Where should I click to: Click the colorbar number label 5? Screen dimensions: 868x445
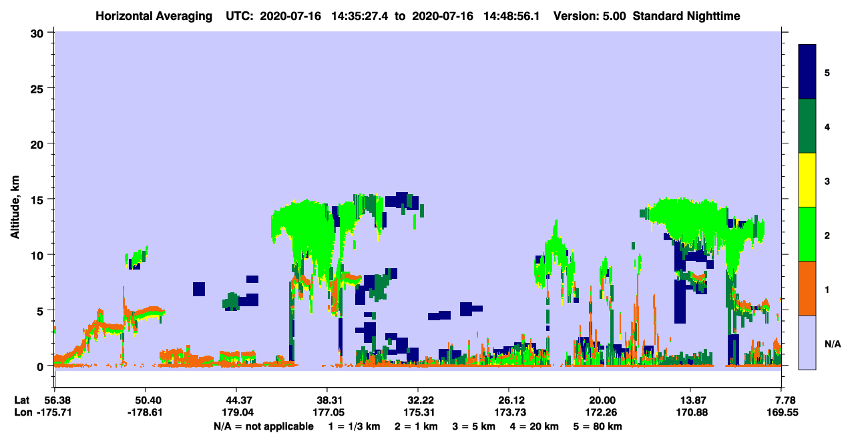pyautogui.click(x=827, y=73)
